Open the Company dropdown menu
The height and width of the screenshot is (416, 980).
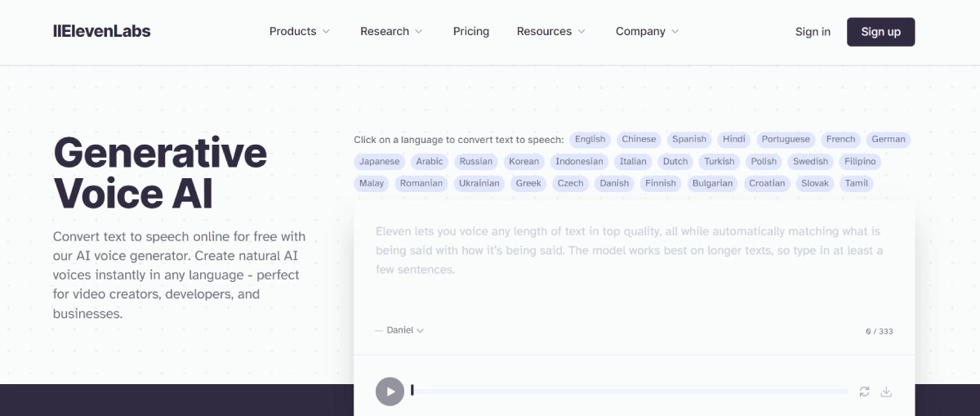click(647, 31)
